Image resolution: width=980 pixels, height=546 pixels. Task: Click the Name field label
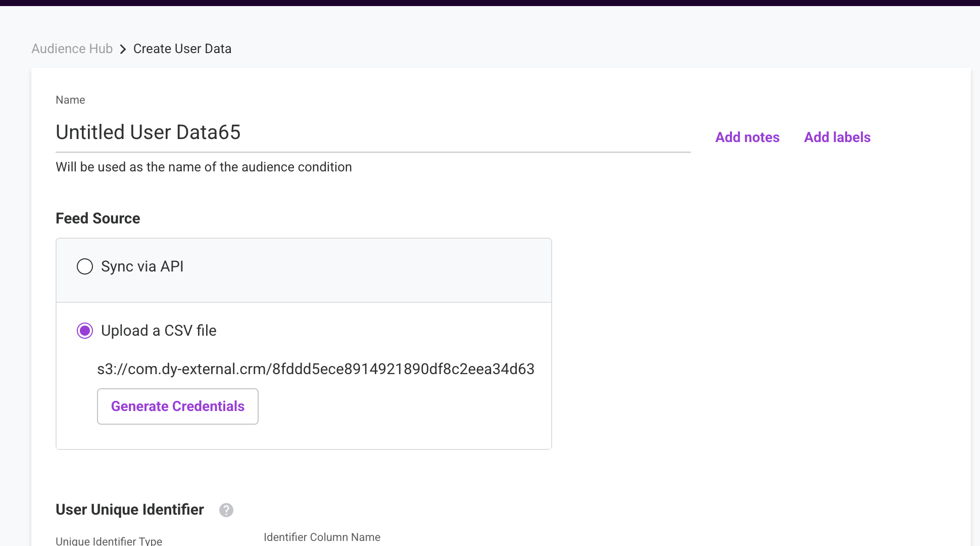click(70, 100)
